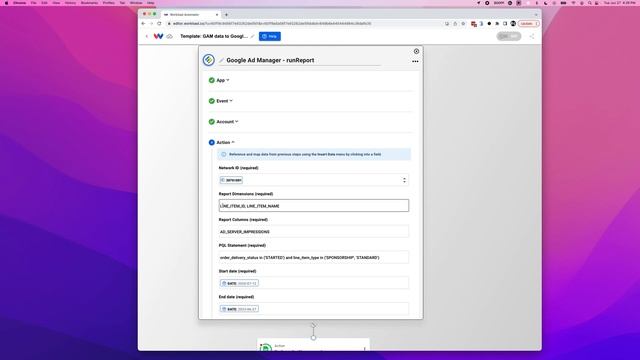The image size is (640, 360).
Task: Open a new browser tab
Action: point(227,14)
